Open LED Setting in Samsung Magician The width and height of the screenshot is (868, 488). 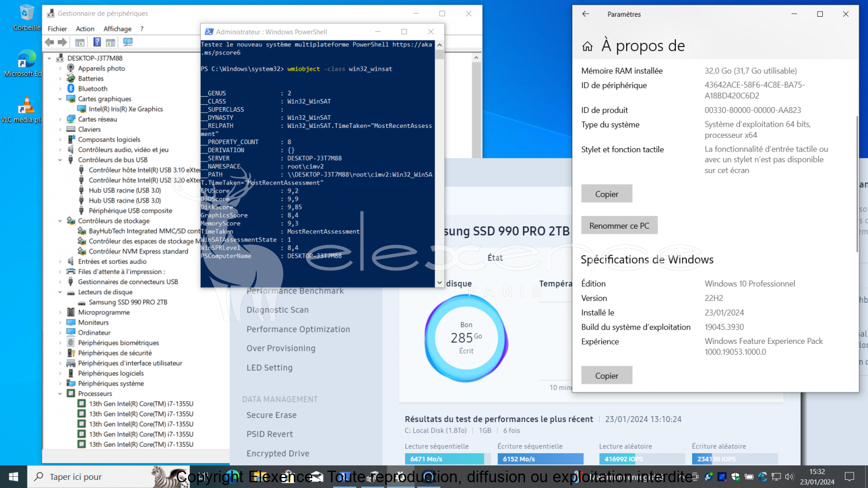pyautogui.click(x=270, y=368)
